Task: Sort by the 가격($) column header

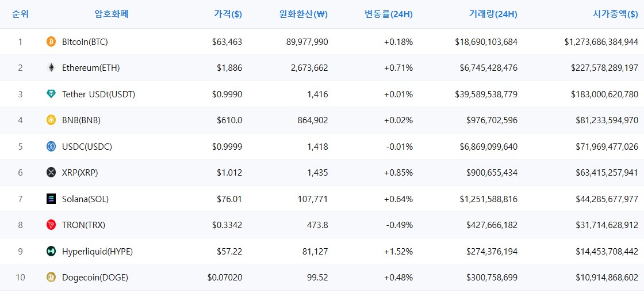Action: 228,14
